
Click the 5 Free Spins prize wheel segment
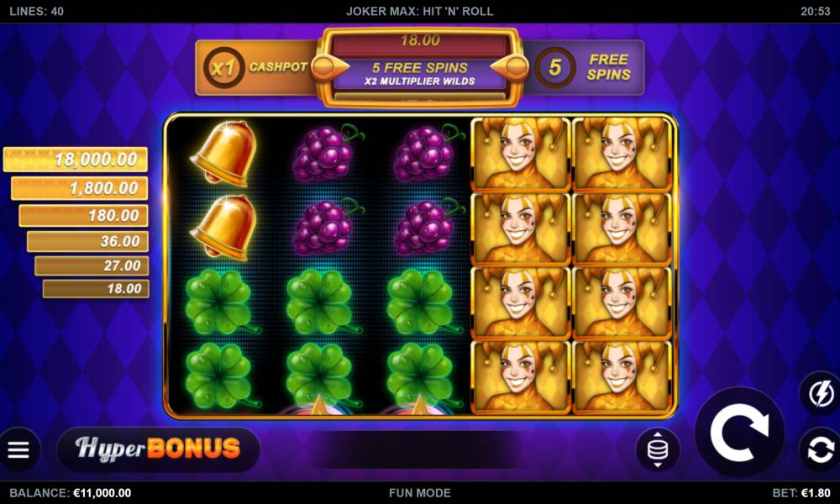pos(419,74)
